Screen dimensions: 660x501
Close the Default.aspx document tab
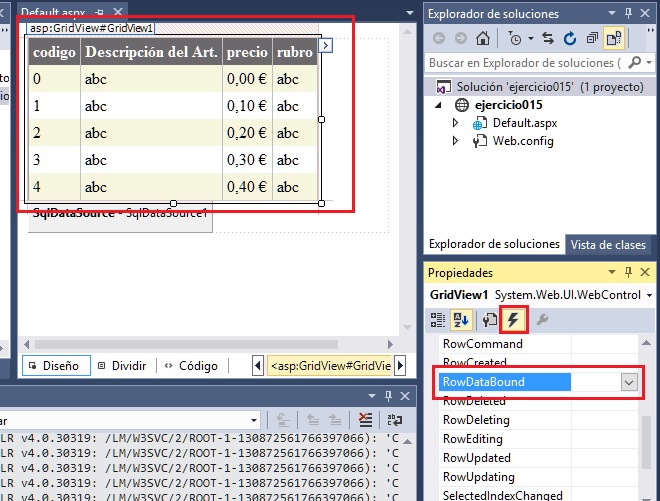tap(118, 12)
